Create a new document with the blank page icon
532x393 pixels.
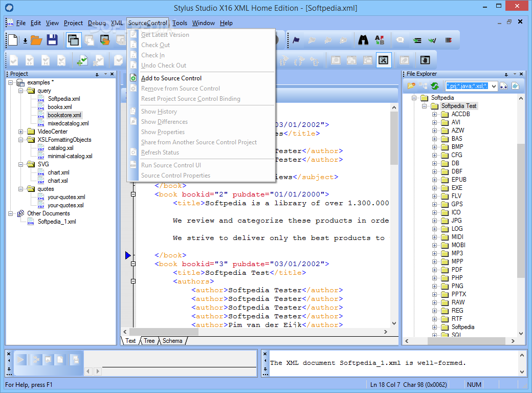[x=13, y=40]
